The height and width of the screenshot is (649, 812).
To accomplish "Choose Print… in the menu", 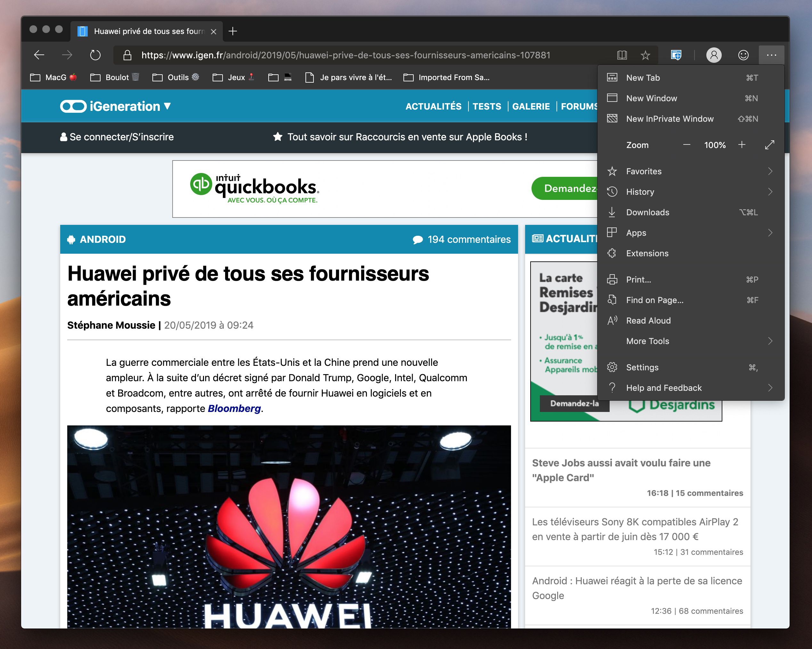I will tap(691, 279).
